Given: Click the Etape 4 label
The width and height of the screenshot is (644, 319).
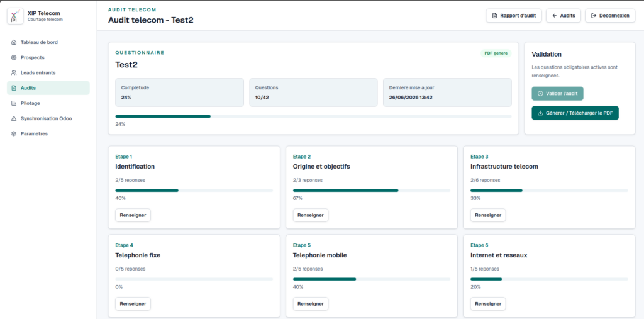Looking at the screenshot, I should tap(124, 245).
